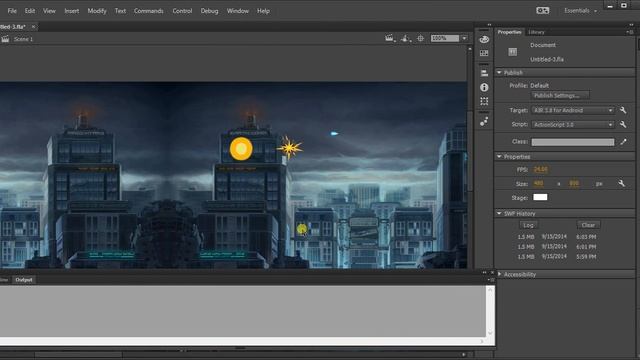Click the wrench icon beside Size
The width and height of the screenshot is (640, 360).
point(621,184)
